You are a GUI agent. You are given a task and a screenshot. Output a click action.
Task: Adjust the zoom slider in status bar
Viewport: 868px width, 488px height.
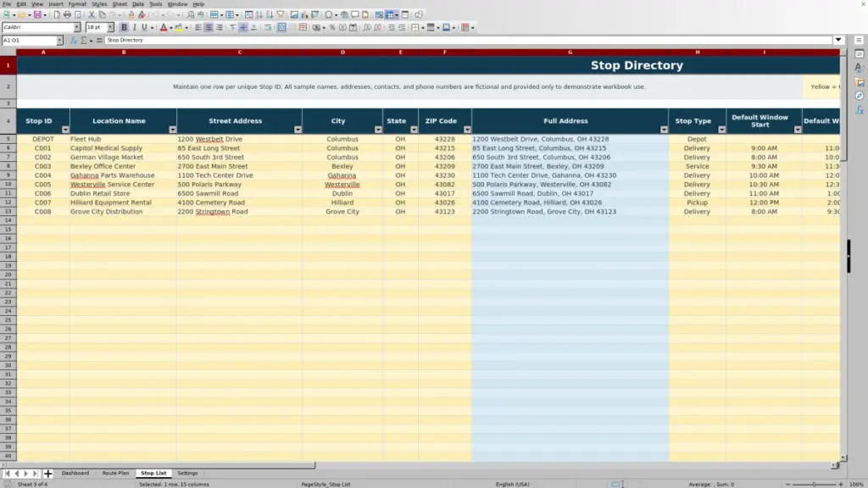point(814,484)
